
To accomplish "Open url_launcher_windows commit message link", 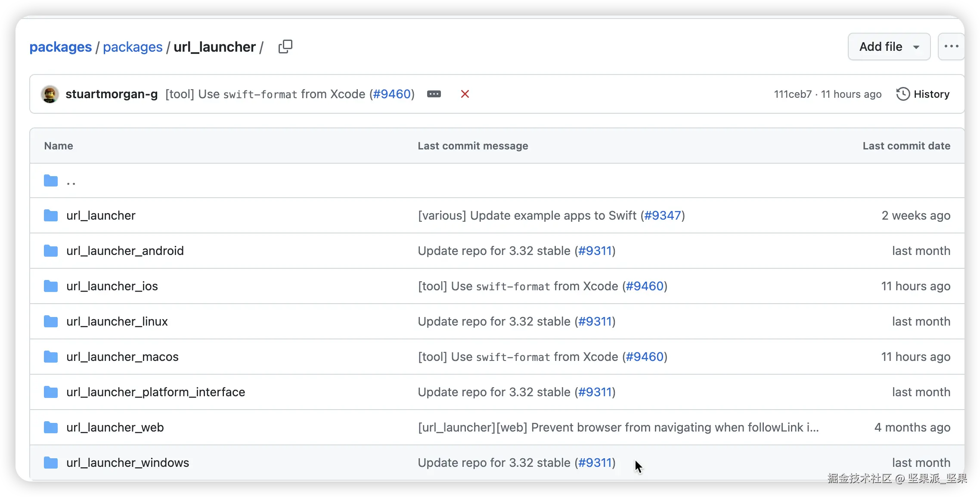I will (493, 463).
